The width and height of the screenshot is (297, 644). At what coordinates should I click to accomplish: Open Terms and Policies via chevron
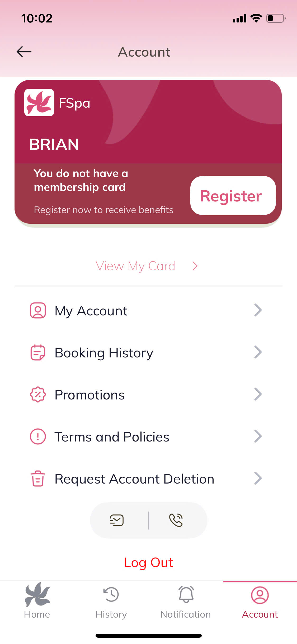coord(258,436)
